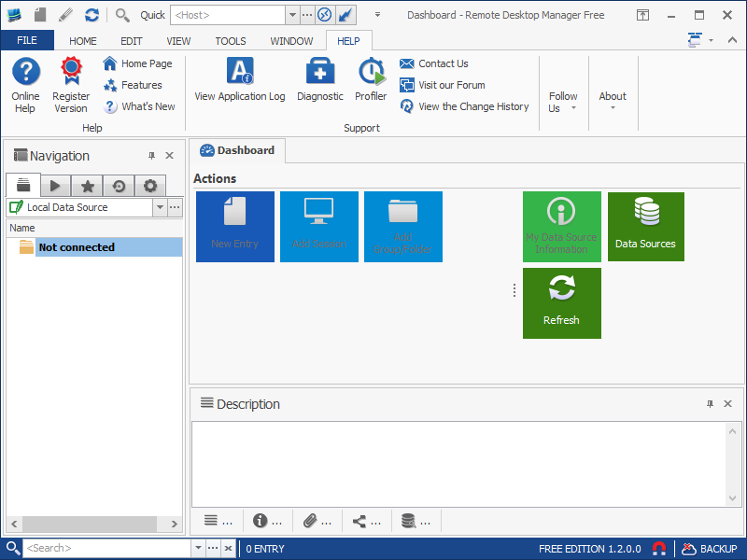747x560 pixels.
Task: Close the Description panel
Action: (x=727, y=404)
